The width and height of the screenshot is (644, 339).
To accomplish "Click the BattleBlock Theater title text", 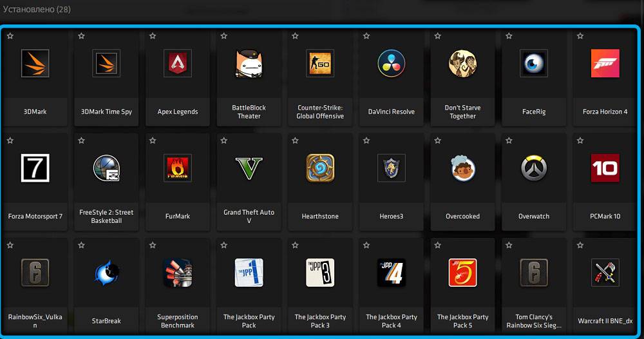I will (x=249, y=112).
